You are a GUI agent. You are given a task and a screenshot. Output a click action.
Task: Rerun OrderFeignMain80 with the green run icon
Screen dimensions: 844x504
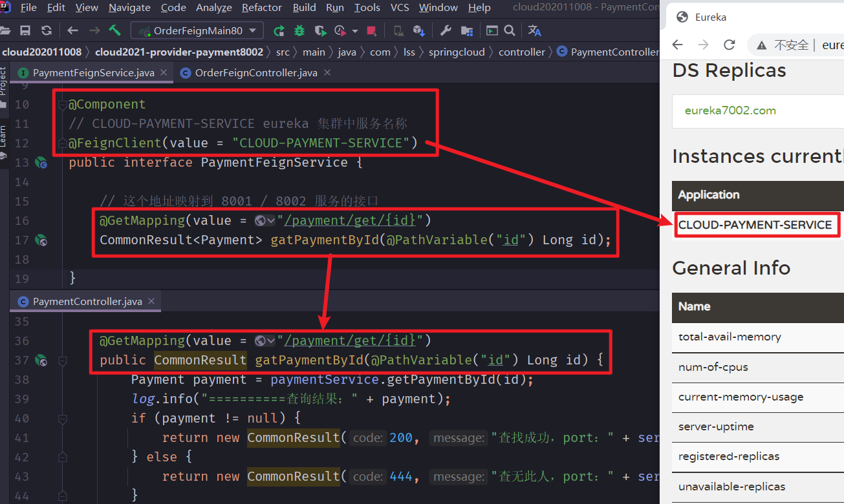(x=279, y=30)
